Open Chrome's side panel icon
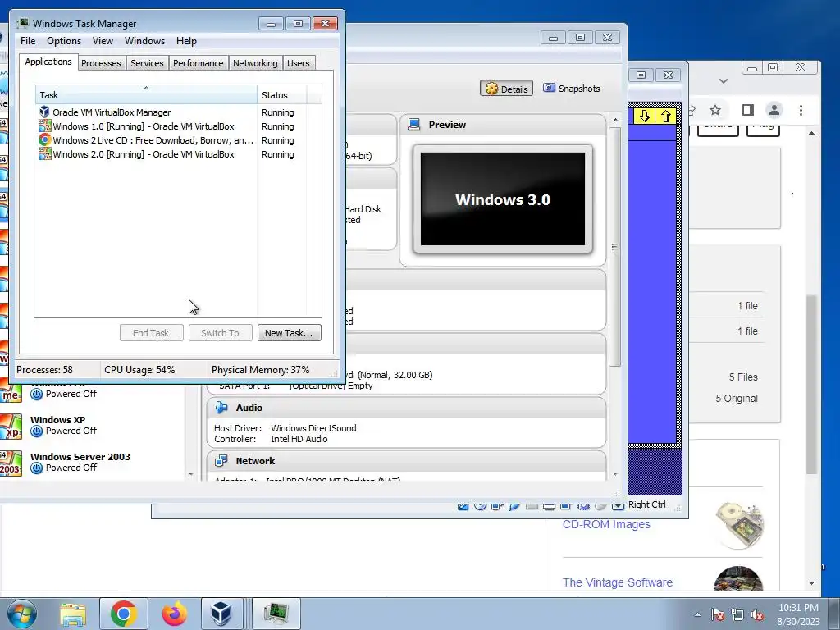840x630 pixels. (748, 111)
